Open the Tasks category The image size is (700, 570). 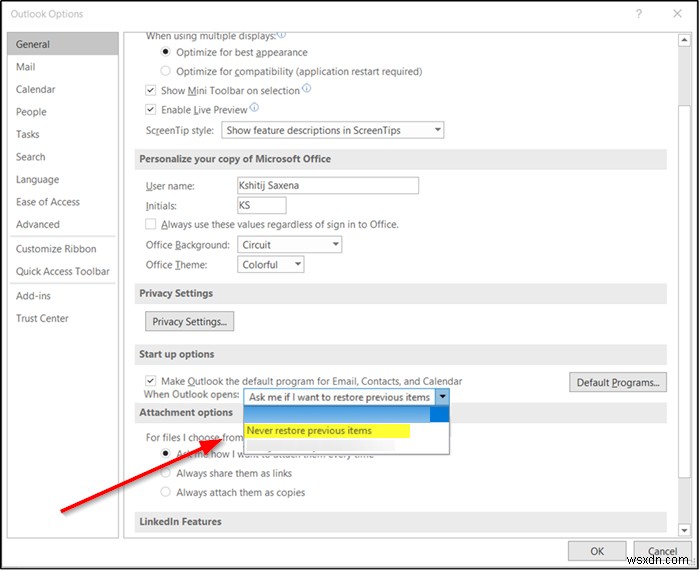[63, 134]
